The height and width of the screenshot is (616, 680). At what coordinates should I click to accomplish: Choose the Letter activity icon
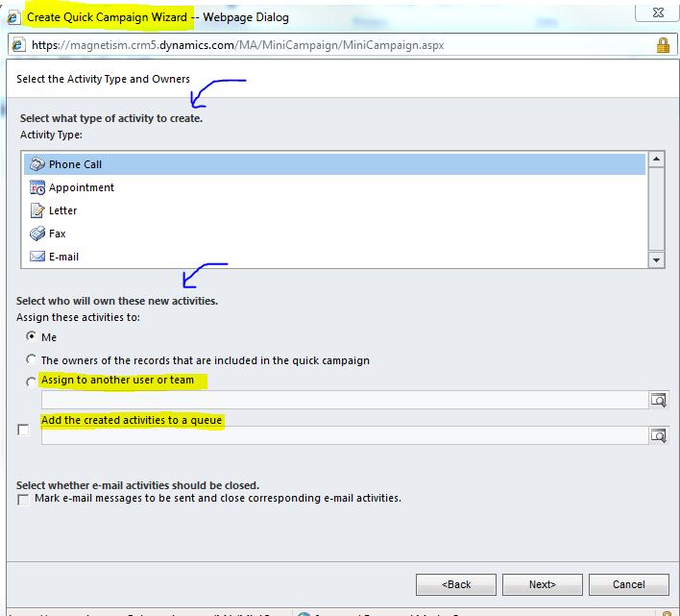click(x=37, y=210)
